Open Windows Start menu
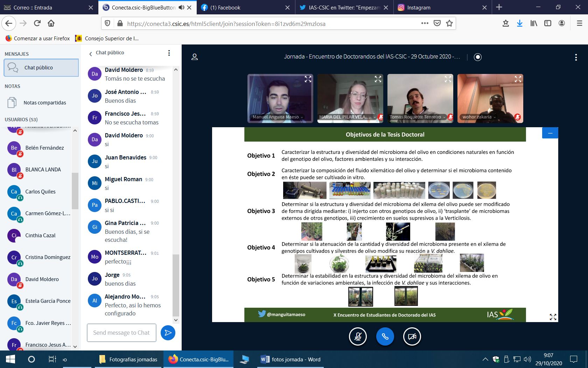 click(x=10, y=359)
